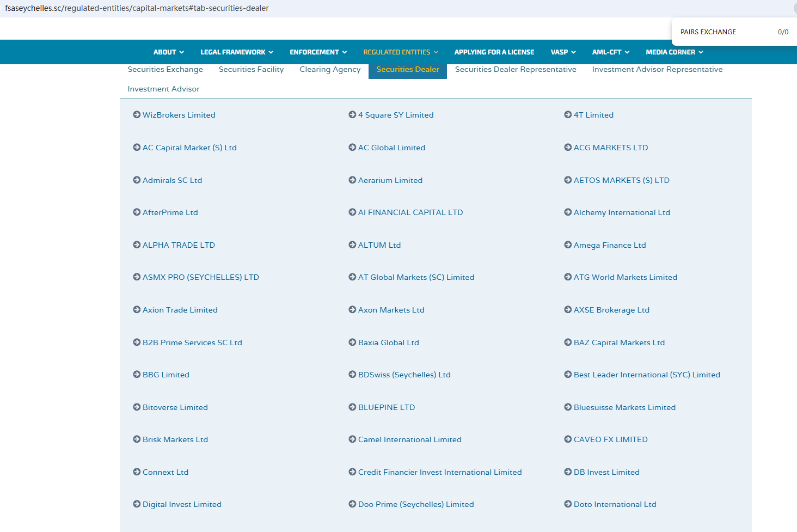Click arrow icon beside WizBrokers Limited

coord(137,115)
